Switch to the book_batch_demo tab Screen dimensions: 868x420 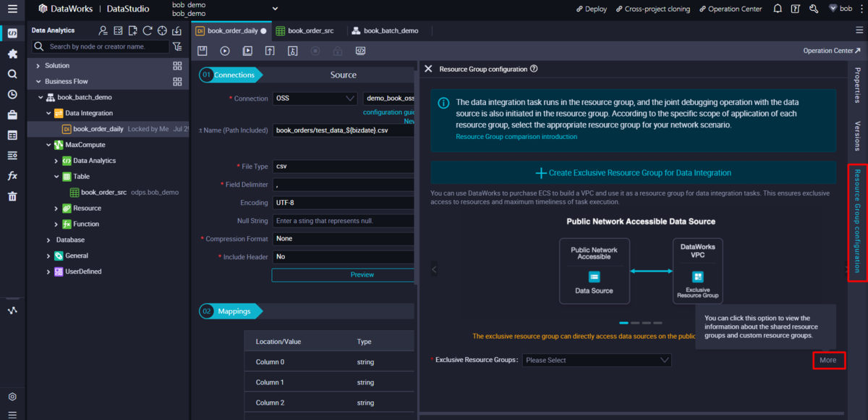pos(384,30)
